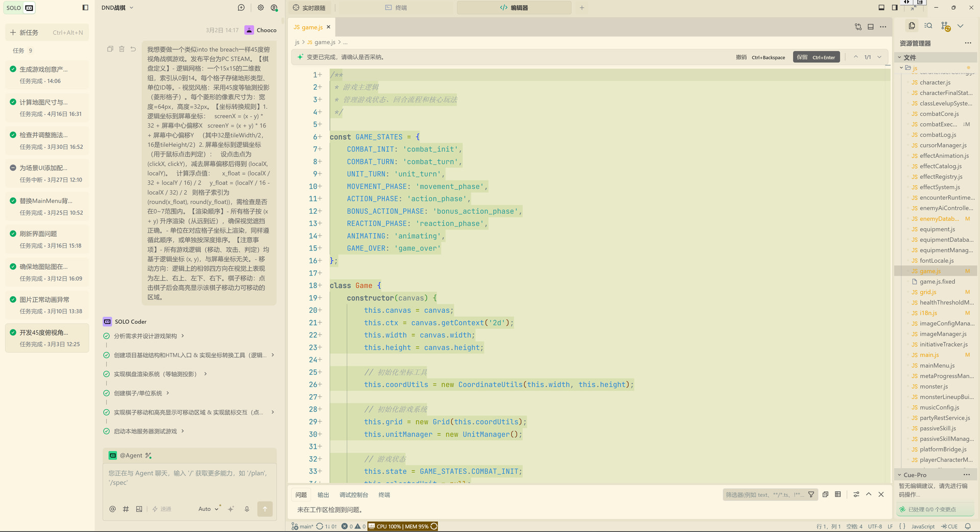980x532 pixels.
Task: Open editor more actions ellipsis
Action: click(883, 27)
